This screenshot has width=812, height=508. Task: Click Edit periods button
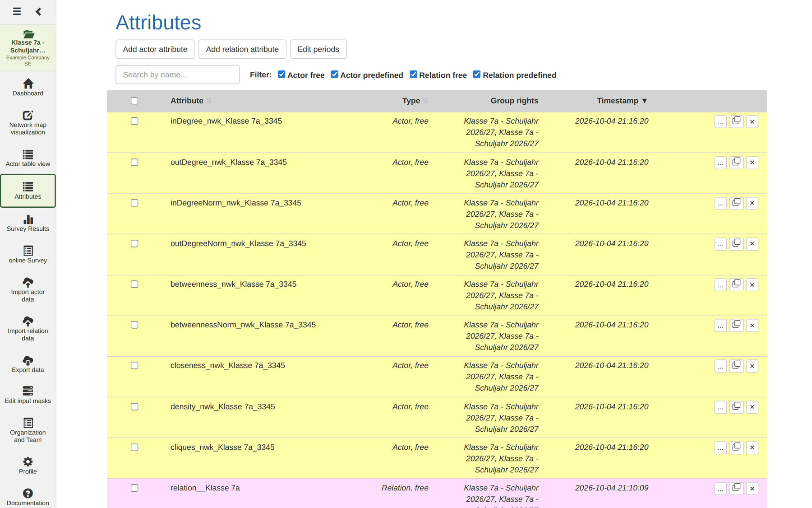coord(318,49)
